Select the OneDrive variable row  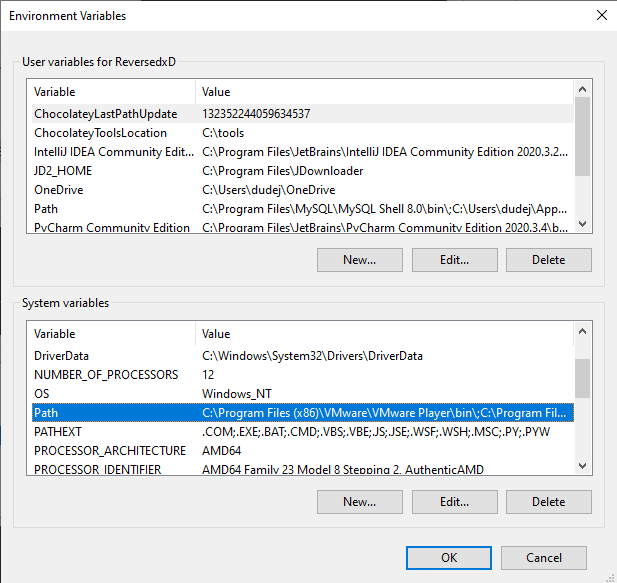point(302,190)
